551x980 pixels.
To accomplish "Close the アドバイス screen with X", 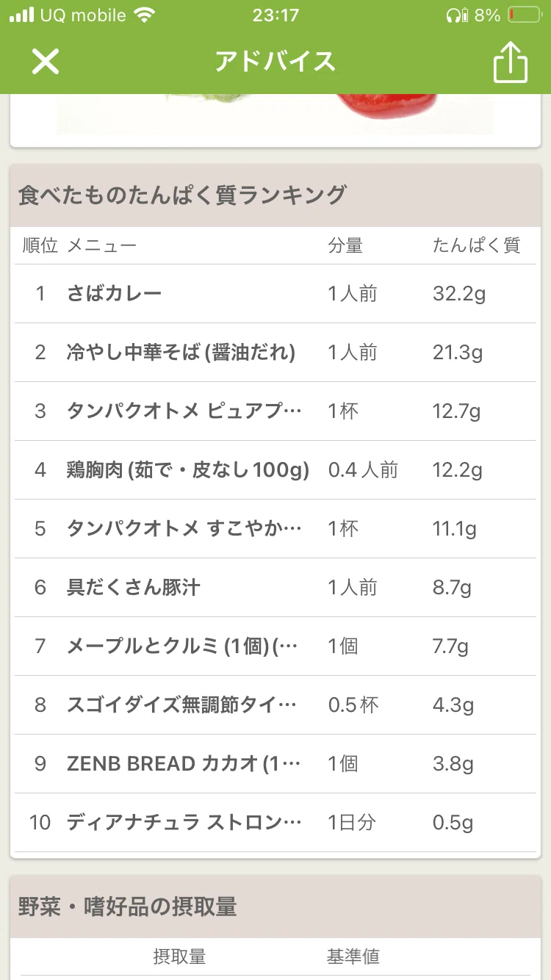I will pyautogui.click(x=45, y=62).
